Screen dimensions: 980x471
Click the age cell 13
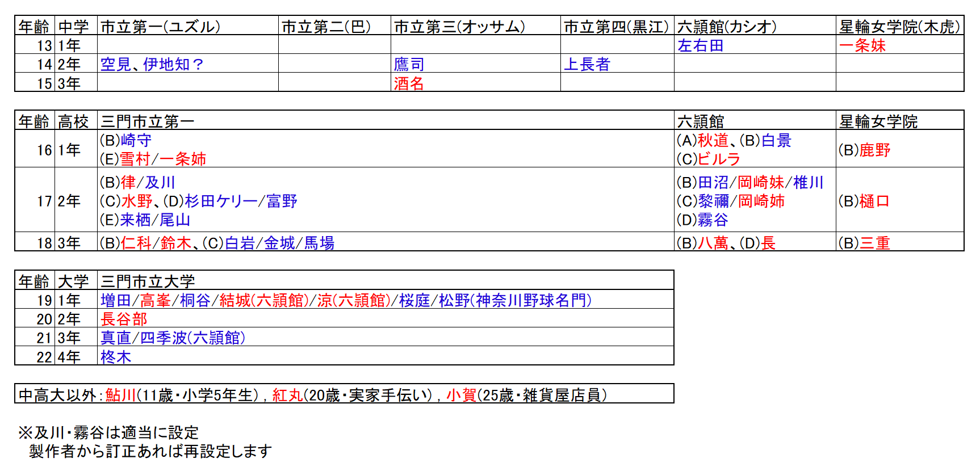tap(35, 45)
